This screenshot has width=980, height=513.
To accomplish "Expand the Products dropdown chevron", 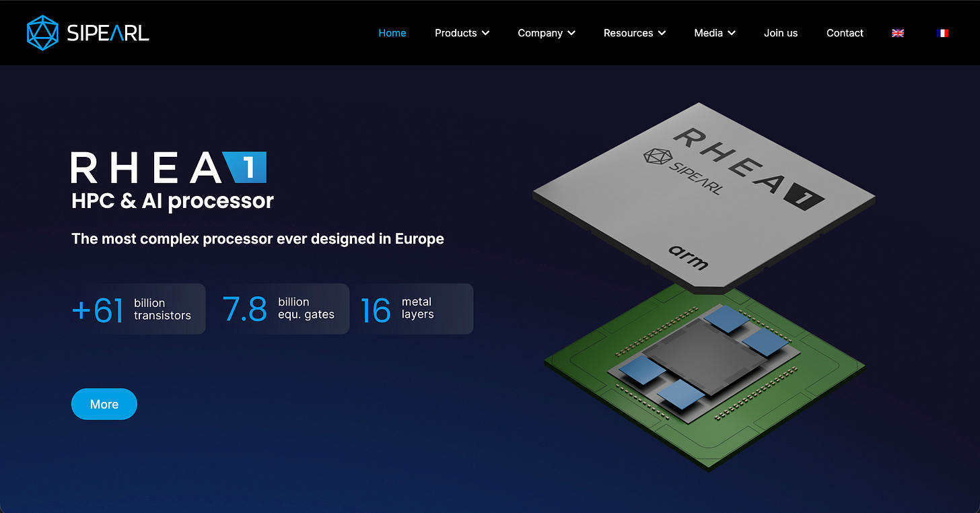I will (485, 33).
